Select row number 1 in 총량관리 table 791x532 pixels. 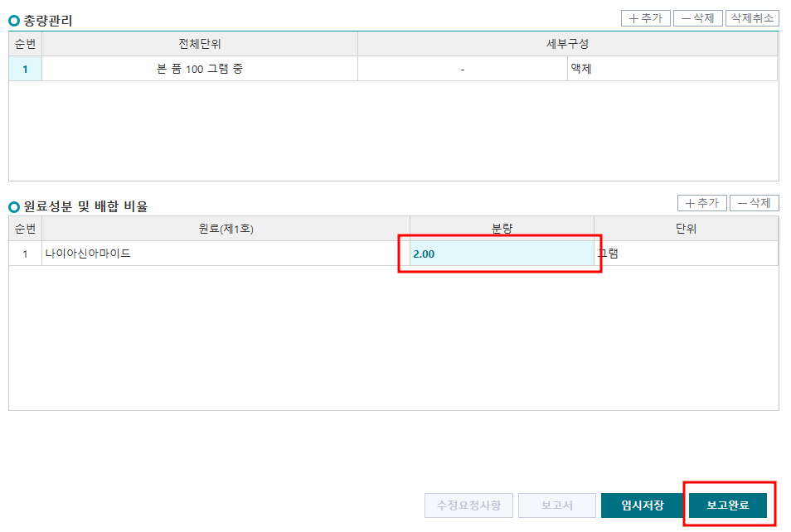pyautogui.click(x=25, y=69)
